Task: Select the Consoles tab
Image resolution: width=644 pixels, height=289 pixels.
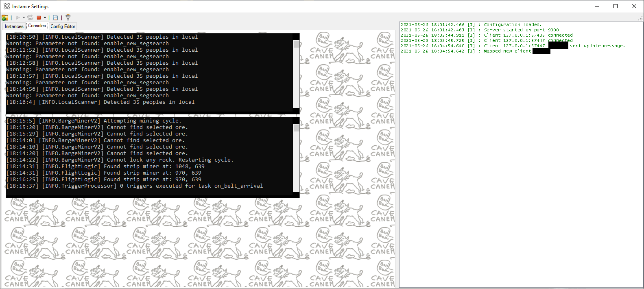Action: click(x=37, y=26)
